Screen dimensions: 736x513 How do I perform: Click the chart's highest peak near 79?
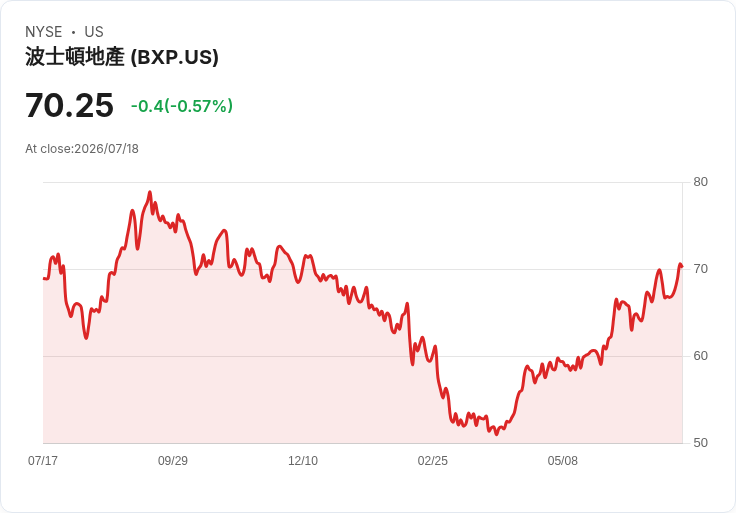[150, 192]
